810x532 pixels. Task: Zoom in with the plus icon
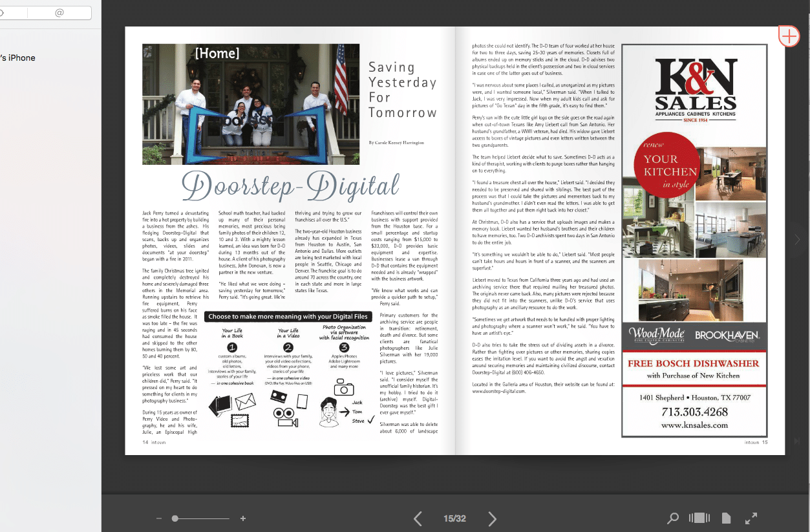(243, 518)
